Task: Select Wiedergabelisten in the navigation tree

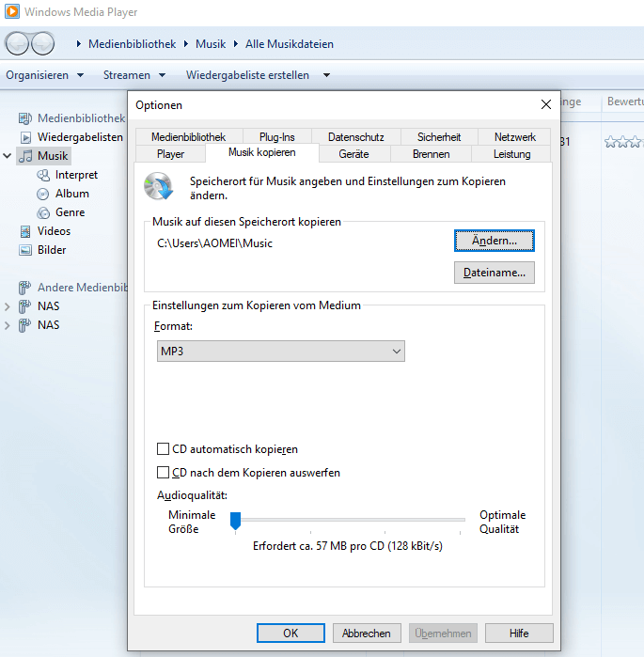Action: (80, 137)
